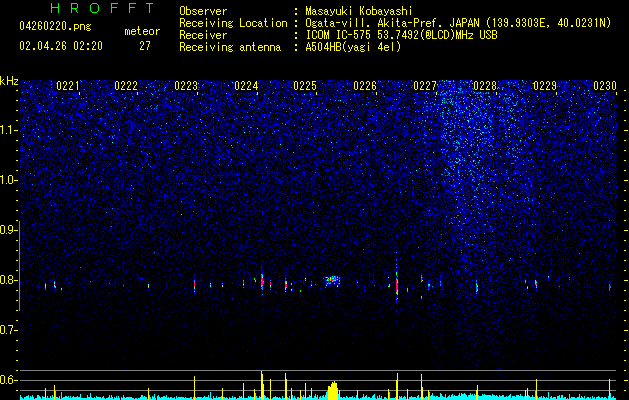Click the kHz axis unit label
Screen dimensions: 629x400
[x=9, y=81]
